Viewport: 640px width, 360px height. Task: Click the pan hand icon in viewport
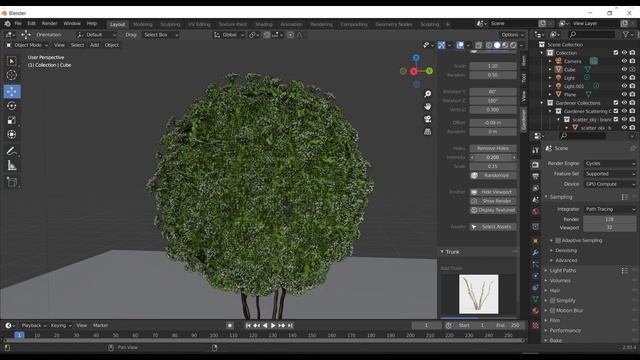click(x=427, y=106)
